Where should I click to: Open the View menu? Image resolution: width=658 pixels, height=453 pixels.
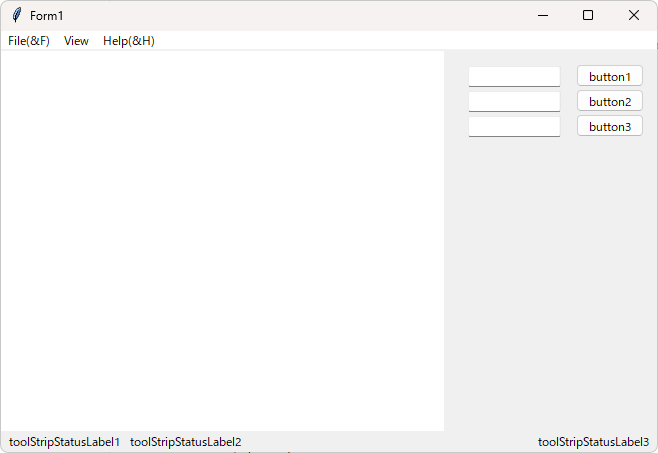[76, 41]
